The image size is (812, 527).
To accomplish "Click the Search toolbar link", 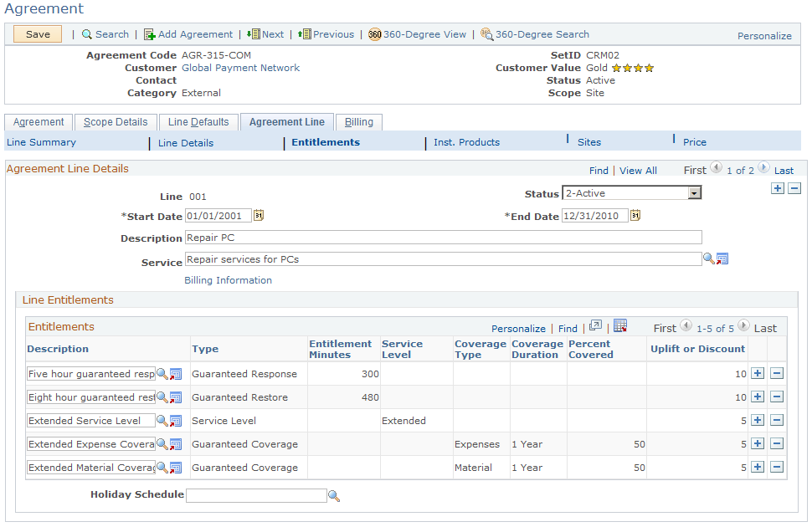I will point(105,34).
